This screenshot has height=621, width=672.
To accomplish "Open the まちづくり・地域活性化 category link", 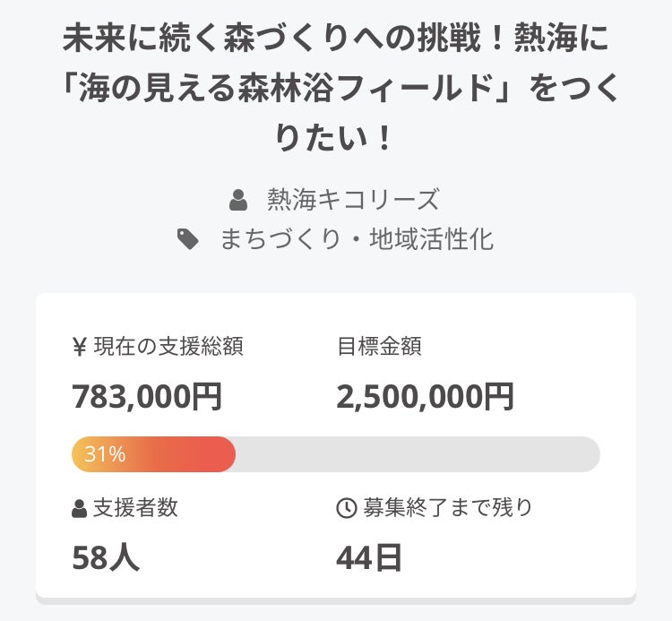I will (x=357, y=239).
